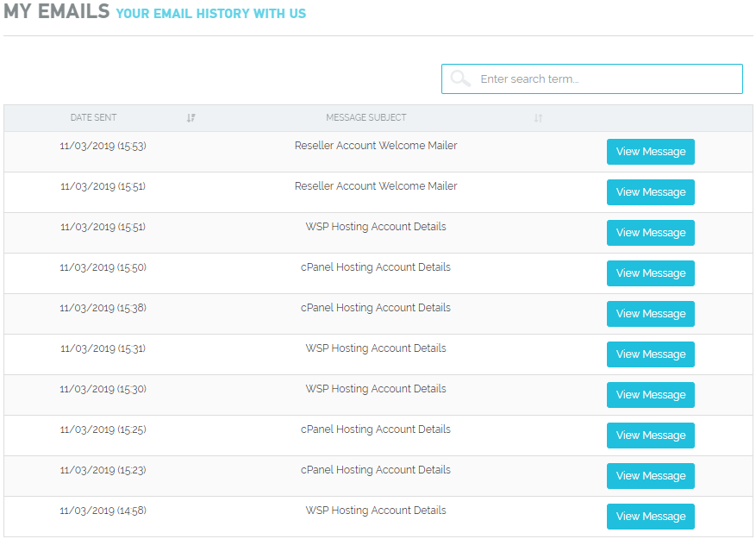The image size is (756, 539).
Task: View cPanel Hosting message from 15:23
Action: 651,476
